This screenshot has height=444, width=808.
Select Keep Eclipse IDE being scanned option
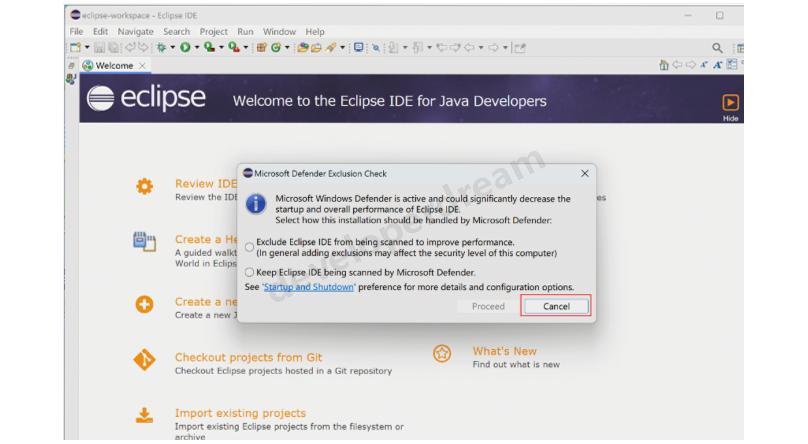pos(249,272)
